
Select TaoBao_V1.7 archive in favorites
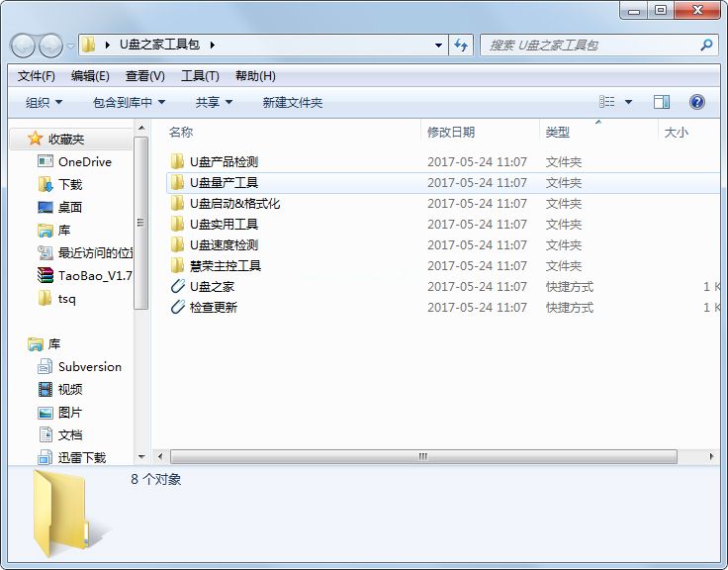click(x=94, y=276)
